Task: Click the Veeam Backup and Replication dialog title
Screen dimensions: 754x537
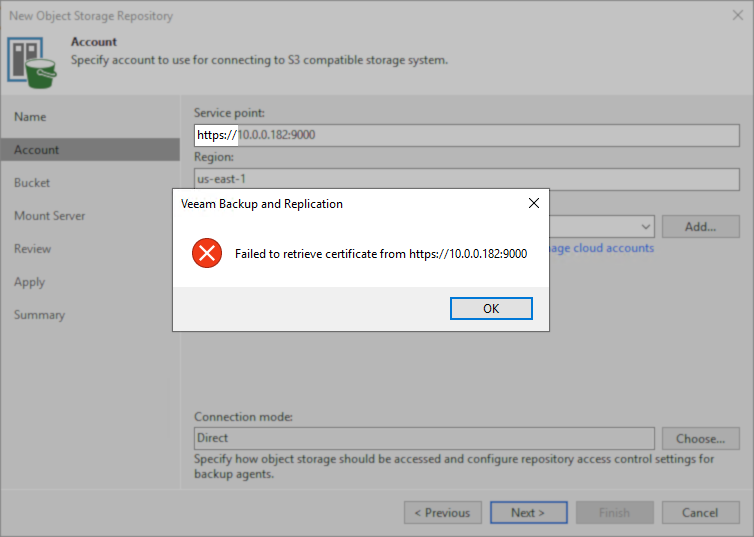Action: tap(262, 204)
